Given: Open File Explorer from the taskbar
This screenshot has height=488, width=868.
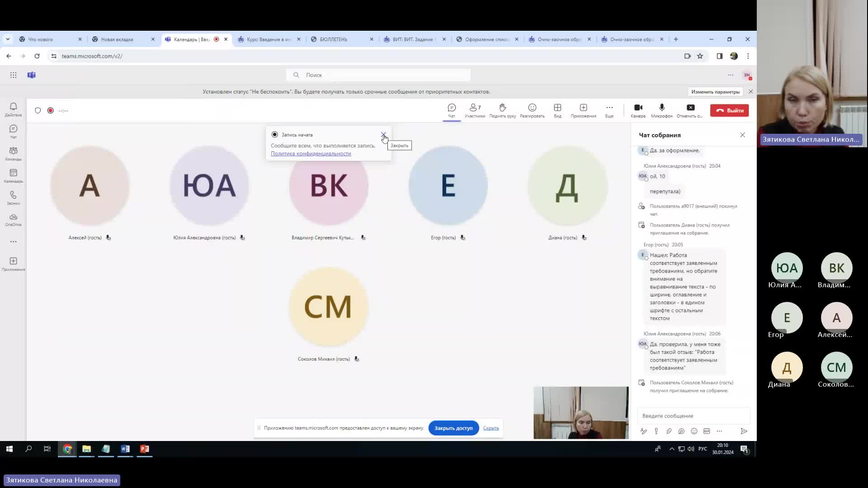Looking at the screenshot, I should pos(86,449).
